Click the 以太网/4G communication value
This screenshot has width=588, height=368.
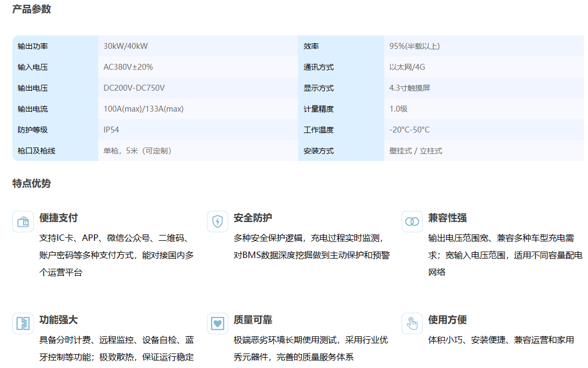[407, 67]
